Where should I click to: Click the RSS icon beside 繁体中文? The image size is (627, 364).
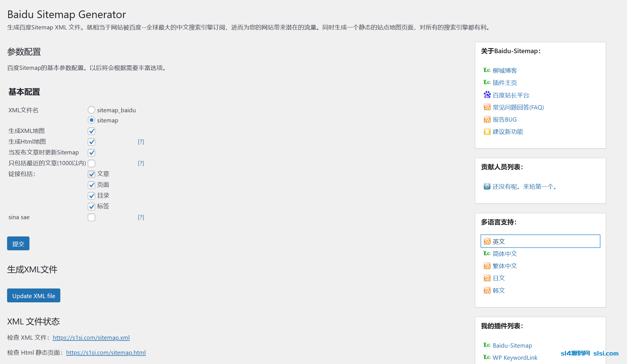coord(487,266)
